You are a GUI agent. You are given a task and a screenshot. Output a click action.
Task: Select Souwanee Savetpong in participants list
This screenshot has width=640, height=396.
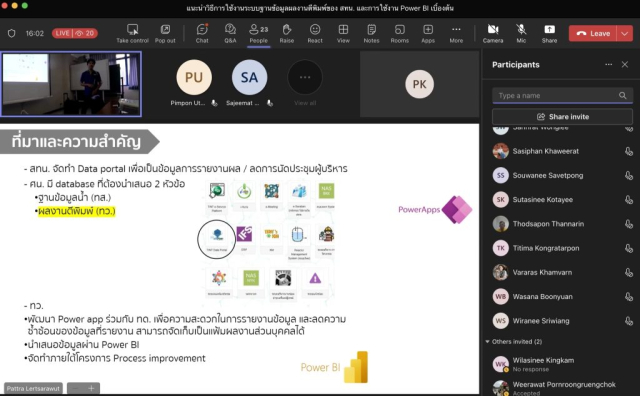[x=562, y=175]
